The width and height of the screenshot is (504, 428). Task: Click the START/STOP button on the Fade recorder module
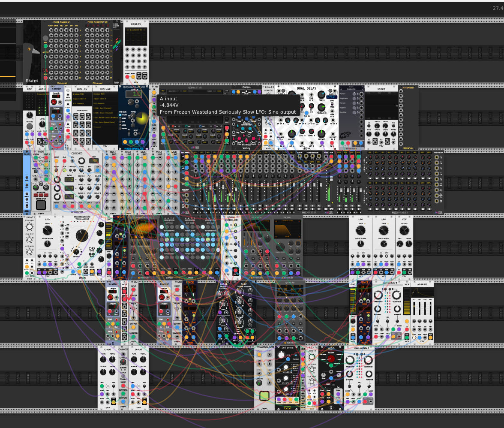pos(41,205)
